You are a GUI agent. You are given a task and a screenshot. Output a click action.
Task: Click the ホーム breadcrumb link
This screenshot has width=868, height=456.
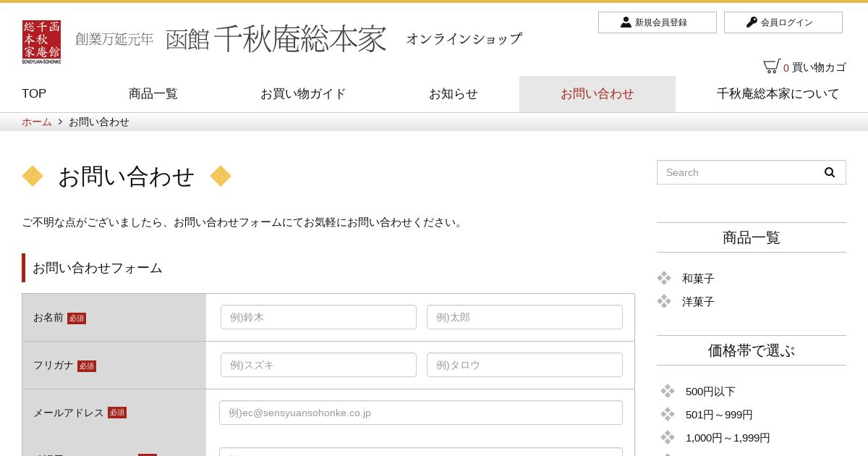(x=37, y=122)
